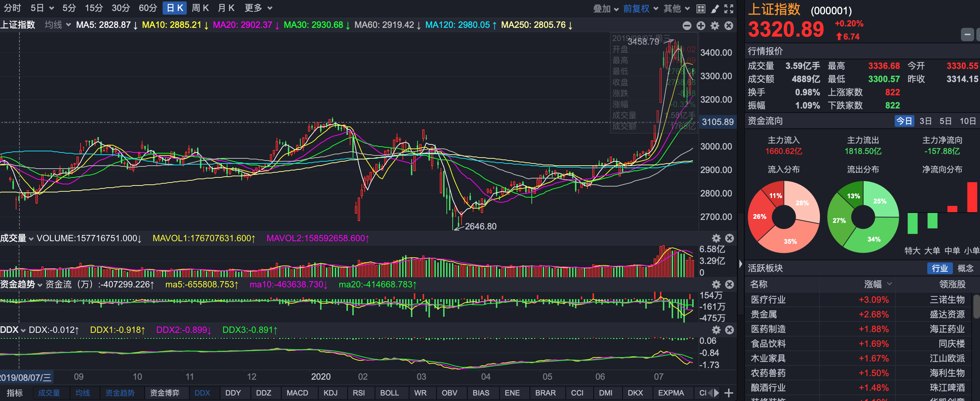Open leading stock 三诺生物
980x401 pixels.
pyautogui.click(x=947, y=300)
